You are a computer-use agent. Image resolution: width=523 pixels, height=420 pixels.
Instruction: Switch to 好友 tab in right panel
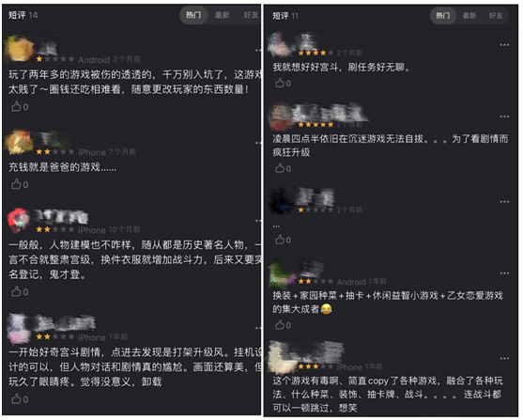(x=496, y=16)
